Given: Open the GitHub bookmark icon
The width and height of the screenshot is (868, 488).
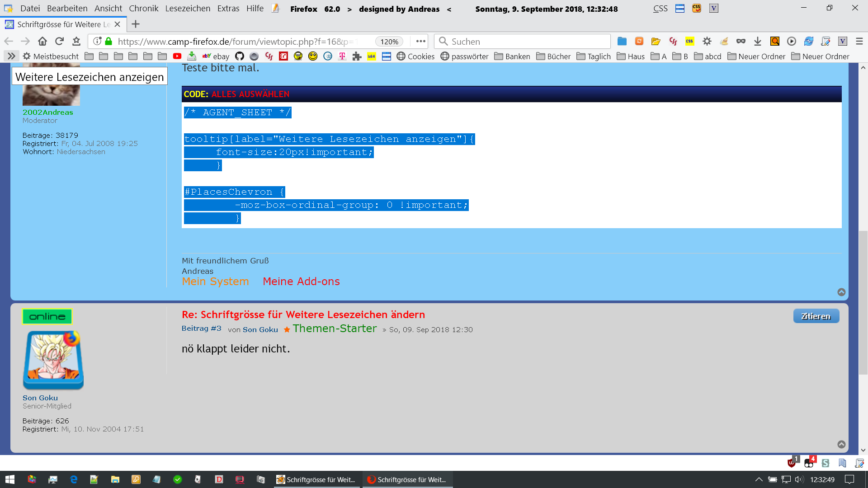Looking at the screenshot, I should (x=240, y=56).
